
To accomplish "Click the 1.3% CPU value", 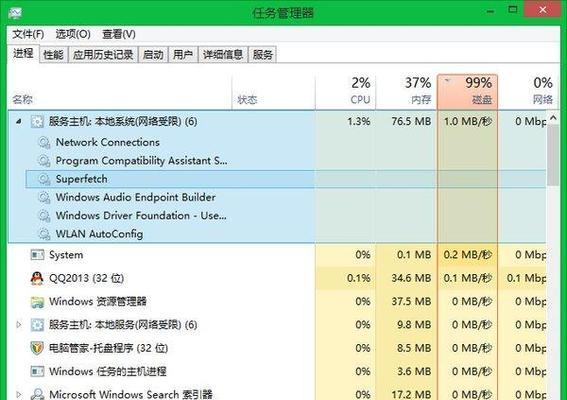I will coord(359,122).
